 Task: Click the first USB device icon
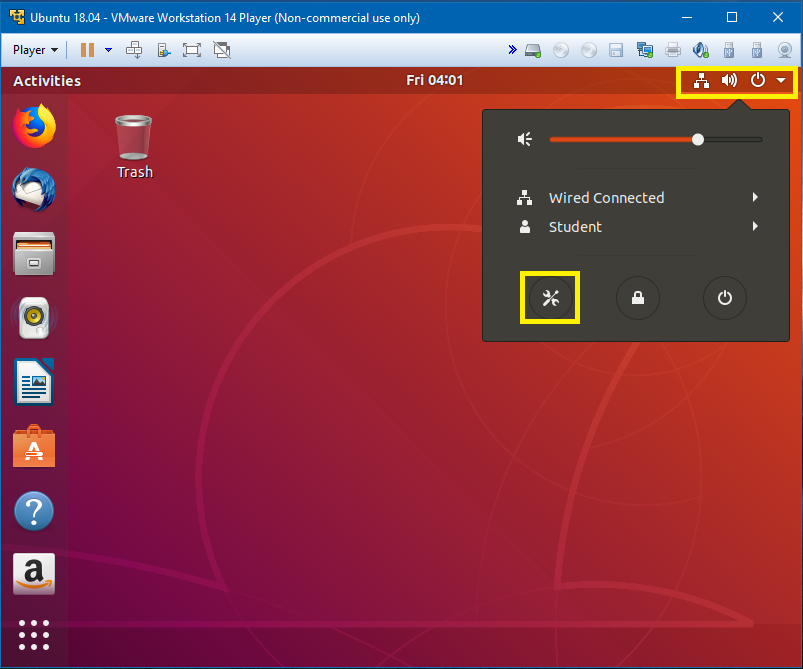point(729,50)
